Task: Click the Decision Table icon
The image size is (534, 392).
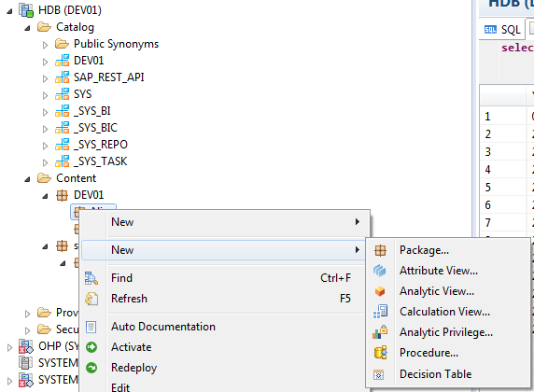Action: (x=379, y=374)
